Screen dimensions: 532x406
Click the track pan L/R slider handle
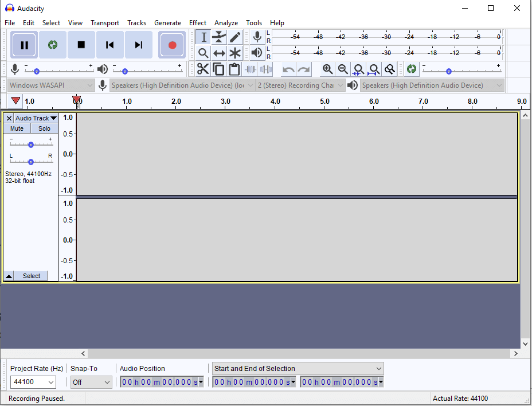click(x=31, y=162)
